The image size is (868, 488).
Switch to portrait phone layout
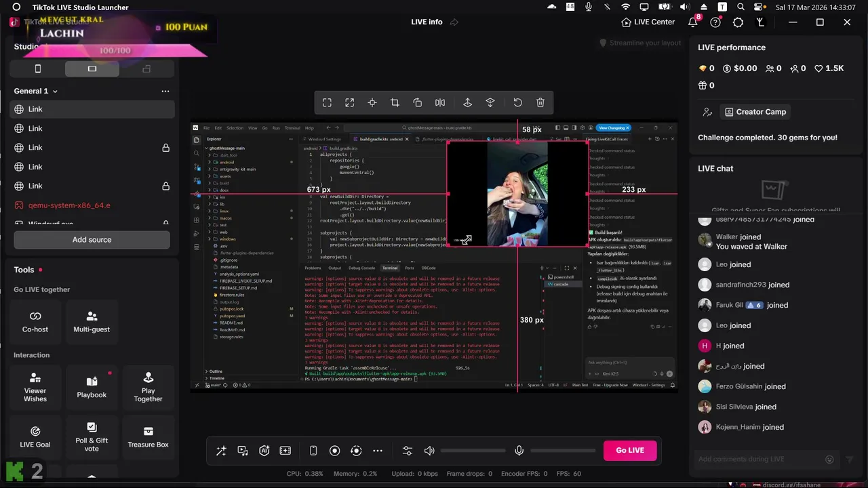pos(38,68)
